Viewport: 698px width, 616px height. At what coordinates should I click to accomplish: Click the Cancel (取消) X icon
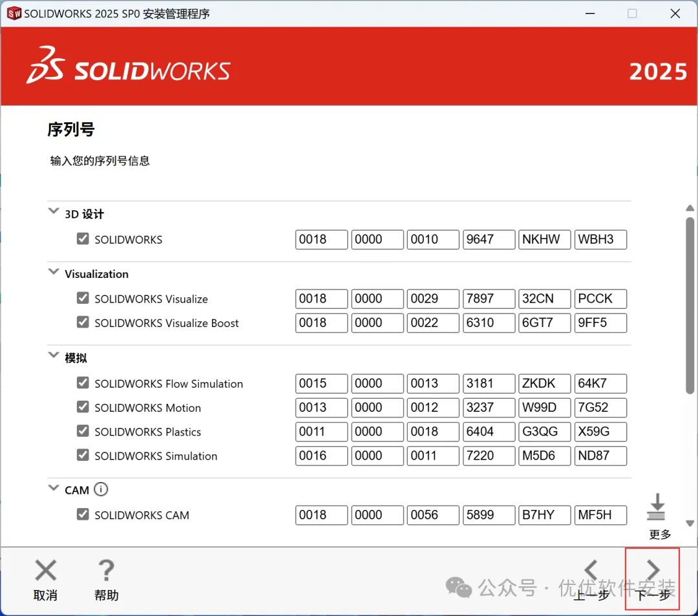pyautogui.click(x=45, y=570)
